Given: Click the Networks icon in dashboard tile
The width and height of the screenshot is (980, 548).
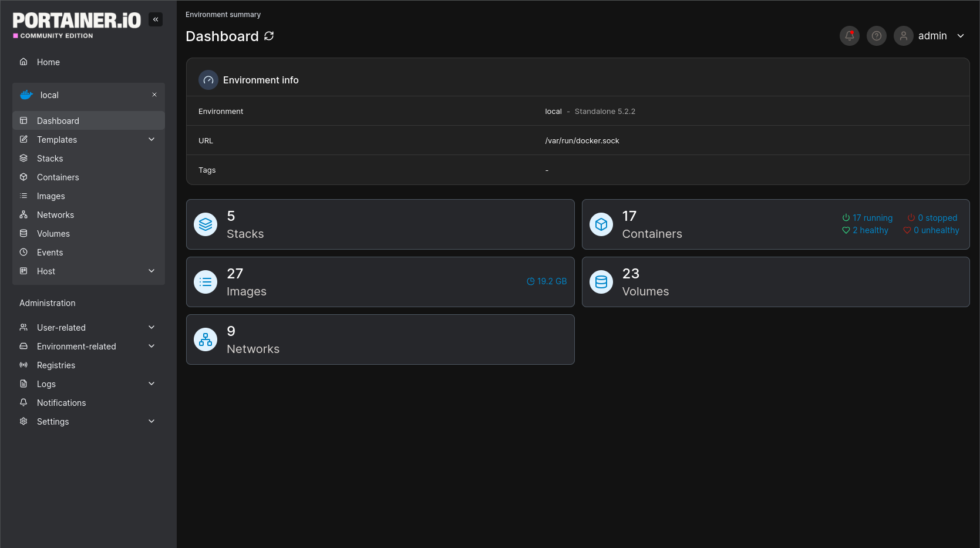Looking at the screenshot, I should click(x=206, y=339).
